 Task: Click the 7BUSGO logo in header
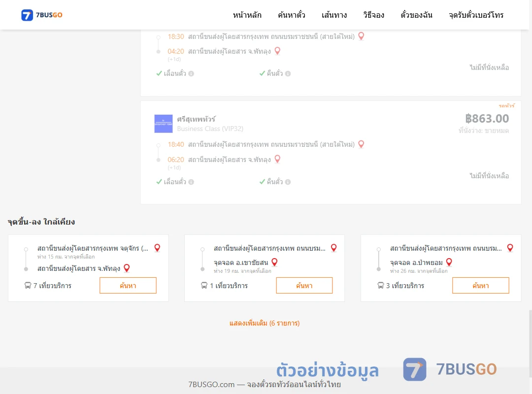pos(42,15)
